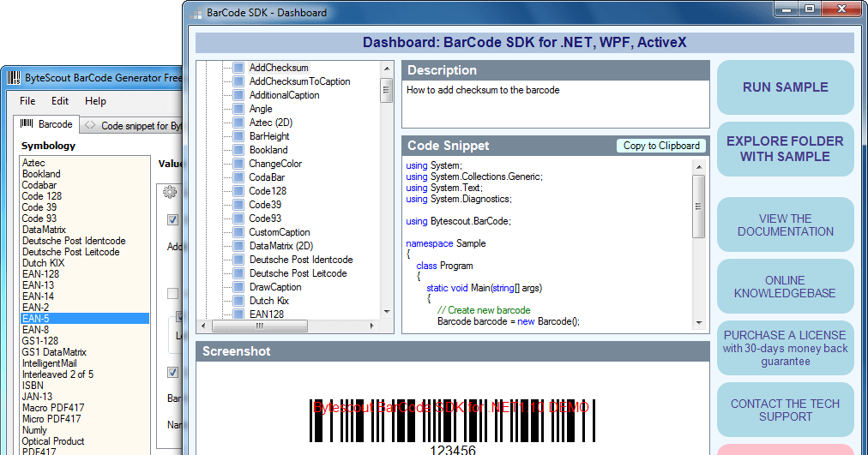The image size is (868, 455).
Task: Click the icon beside BarHeight sample
Action: [238, 136]
